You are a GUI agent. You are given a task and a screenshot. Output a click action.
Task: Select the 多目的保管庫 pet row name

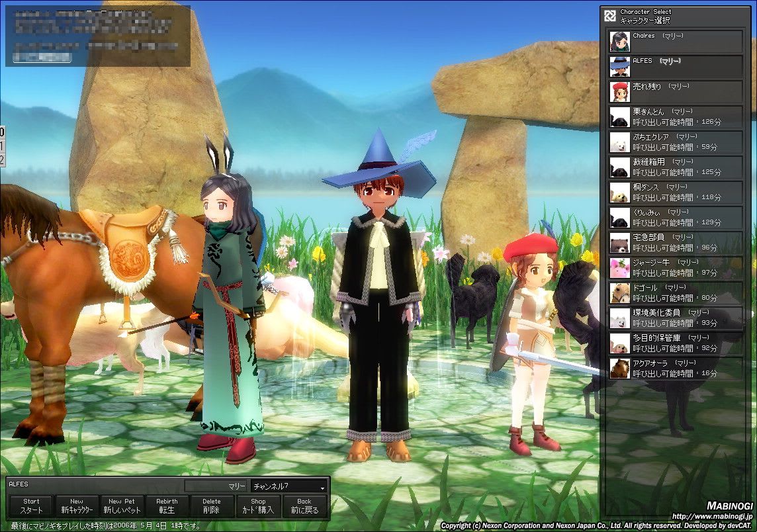[656, 337]
